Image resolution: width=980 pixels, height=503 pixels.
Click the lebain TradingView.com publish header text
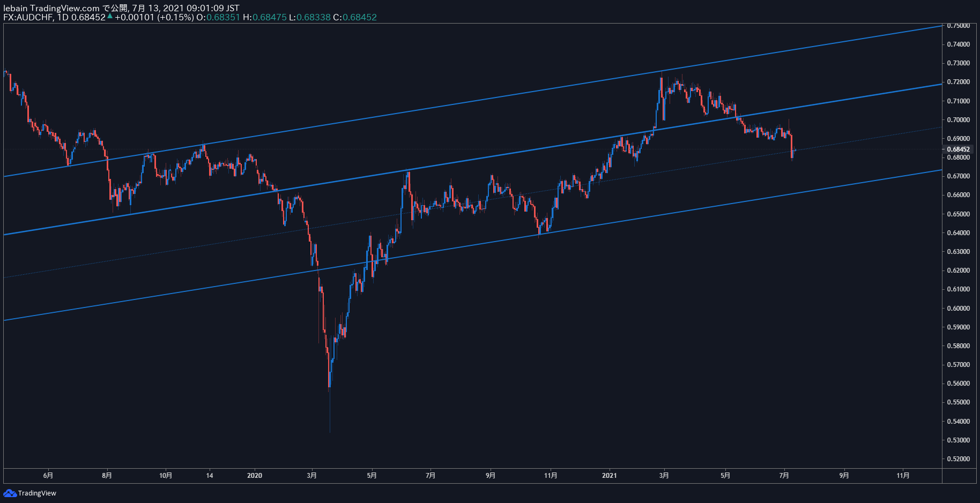click(121, 8)
